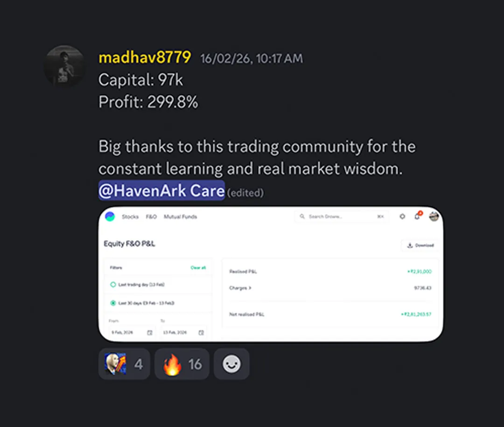Open madhav8779's profile avatar
Viewport: 504px width, 427px height.
tap(64, 66)
